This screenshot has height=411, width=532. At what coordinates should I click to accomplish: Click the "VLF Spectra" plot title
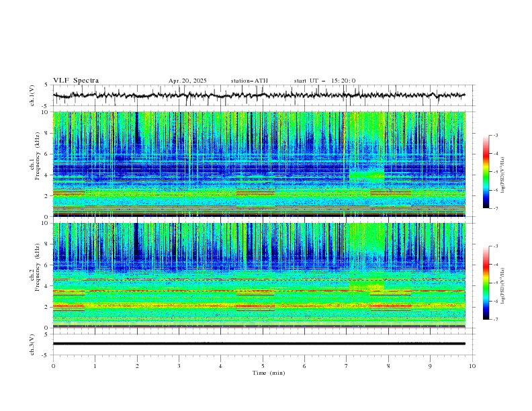(76, 81)
